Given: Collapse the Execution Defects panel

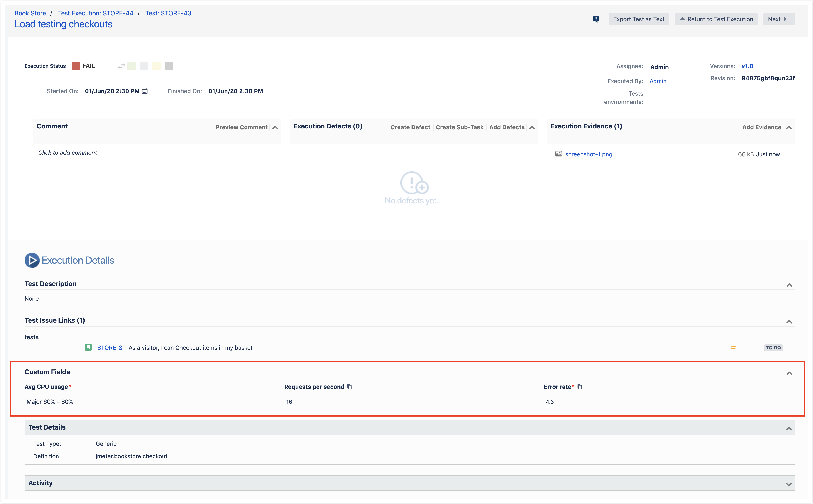Looking at the screenshot, I should tap(532, 127).
